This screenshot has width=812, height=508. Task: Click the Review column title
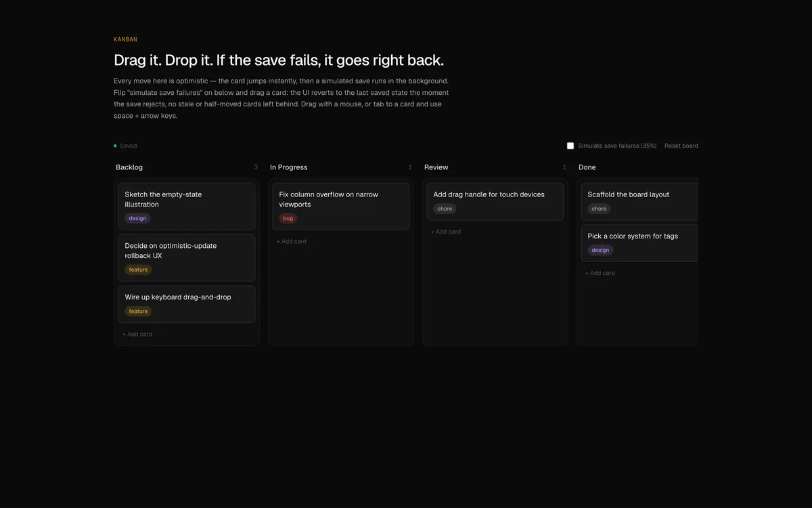(436, 167)
